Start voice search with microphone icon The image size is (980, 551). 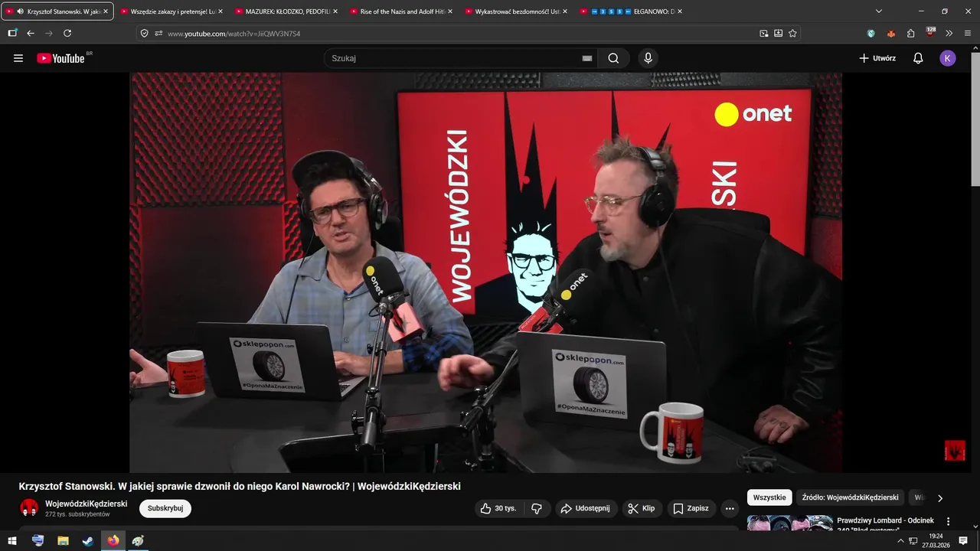(x=648, y=58)
